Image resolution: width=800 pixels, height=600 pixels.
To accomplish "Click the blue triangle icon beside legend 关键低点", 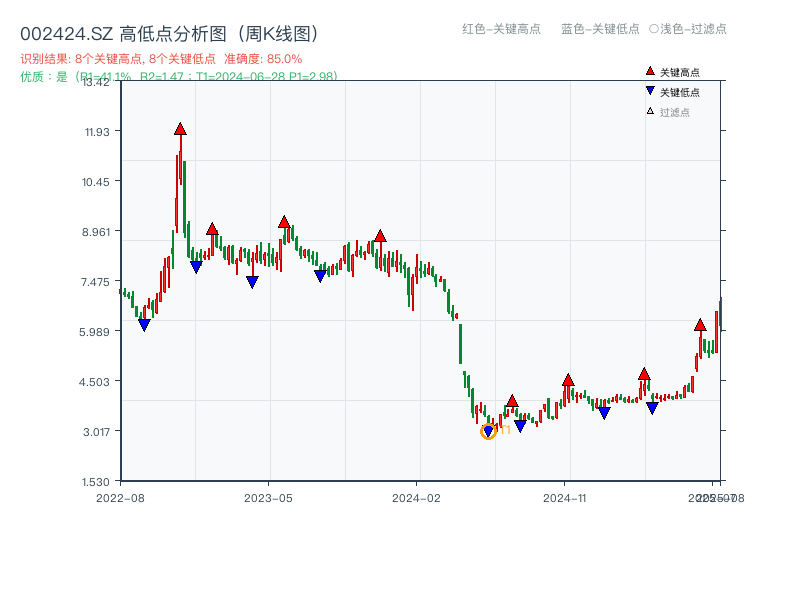I will [650, 92].
